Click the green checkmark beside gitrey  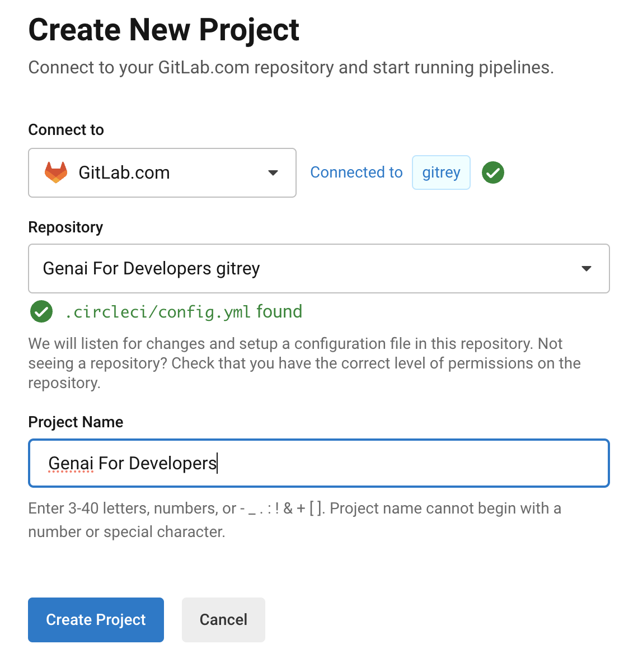point(493,172)
